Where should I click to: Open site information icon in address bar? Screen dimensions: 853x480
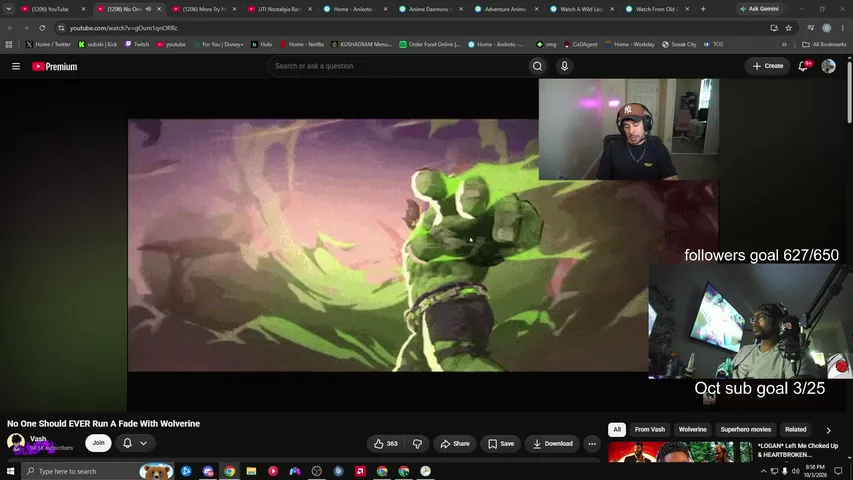tap(61, 28)
